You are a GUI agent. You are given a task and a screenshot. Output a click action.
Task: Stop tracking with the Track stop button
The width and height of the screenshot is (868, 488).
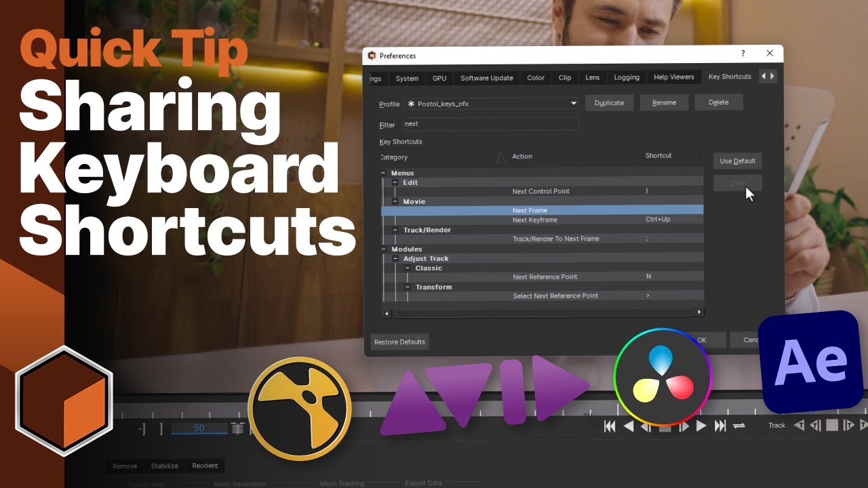(x=831, y=425)
